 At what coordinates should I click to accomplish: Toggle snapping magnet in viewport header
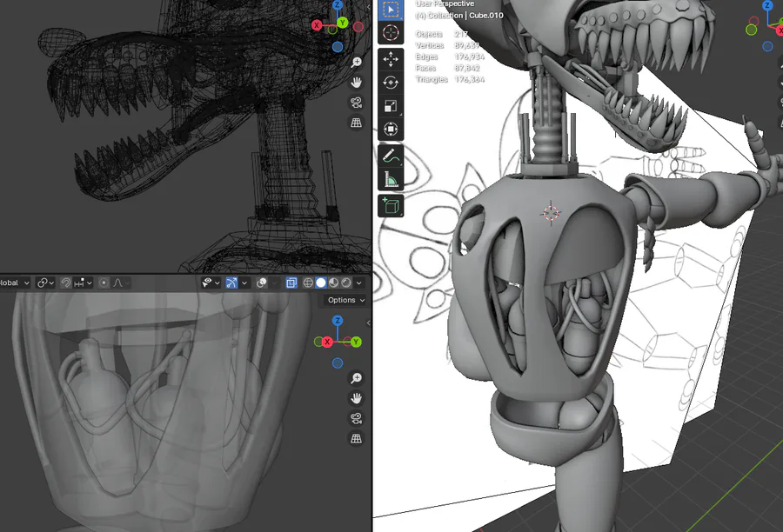click(x=65, y=283)
